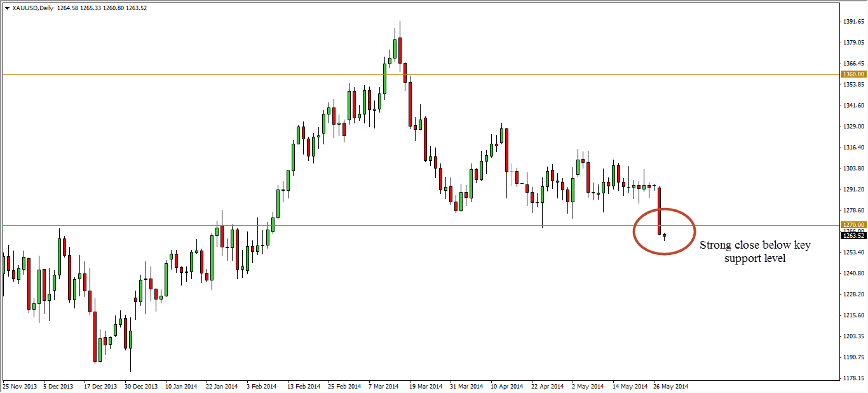The height and width of the screenshot is (393, 868).
Task: Click the 19 Mar 2014 date label
Action: (x=425, y=386)
